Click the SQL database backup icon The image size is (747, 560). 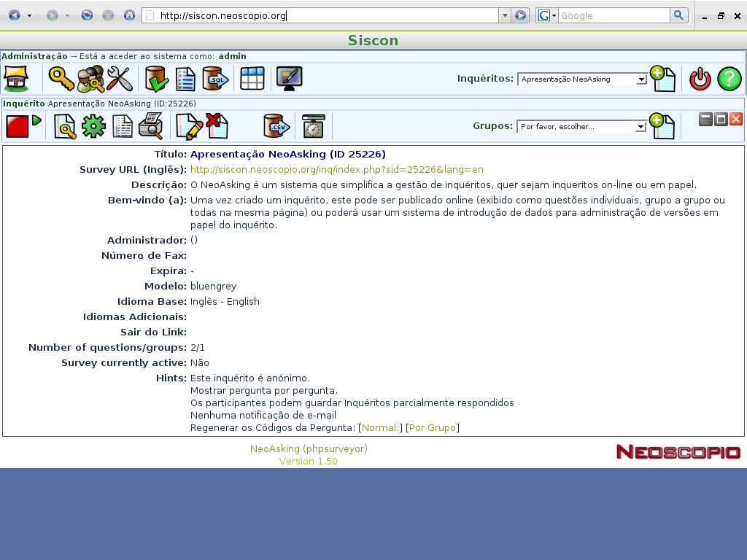coord(215,79)
